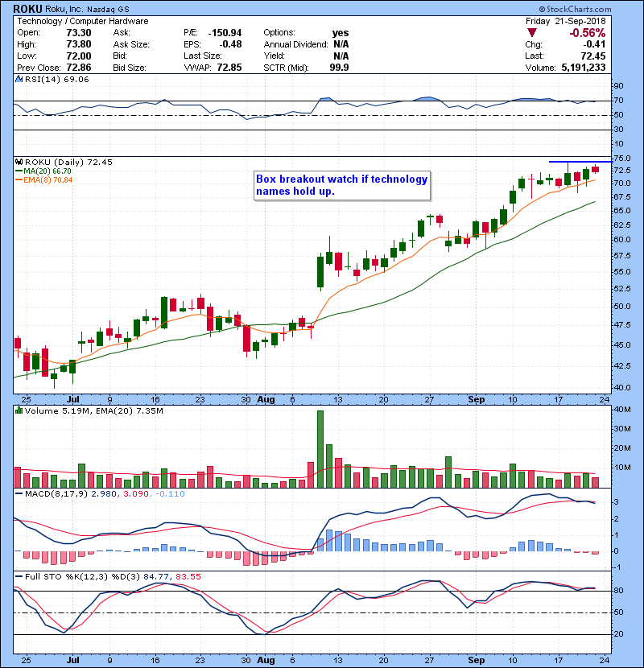Click the 'RSI(14) 69.06' indicator label

pyautogui.click(x=56, y=79)
